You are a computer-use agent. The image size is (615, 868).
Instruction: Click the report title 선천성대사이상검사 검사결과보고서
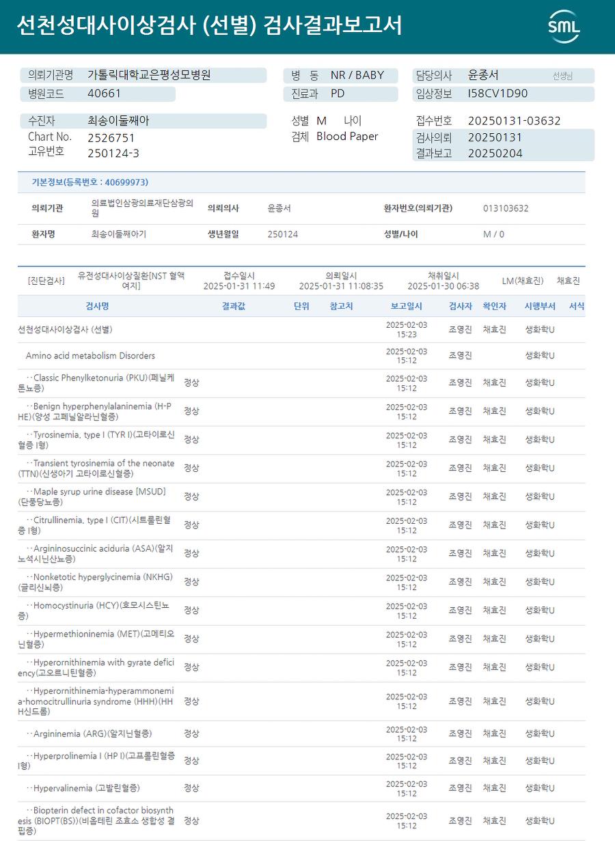(209, 26)
